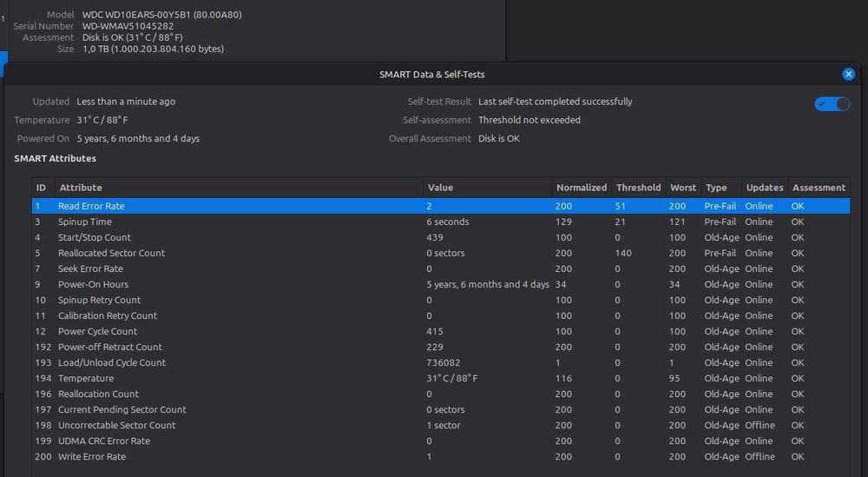This screenshot has height=477, width=868.
Task: Click the '1 sector' Uncorrectable value
Action: pyautogui.click(x=444, y=425)
